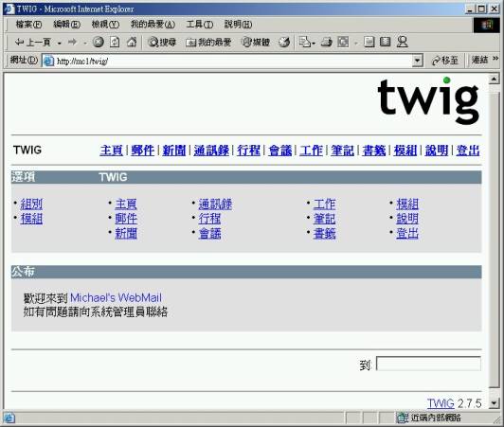Image resolution: width=504 pixels, height=427 pixels.
Task: Click the vertical scrollbar down arrow
Action: point(494,402)
